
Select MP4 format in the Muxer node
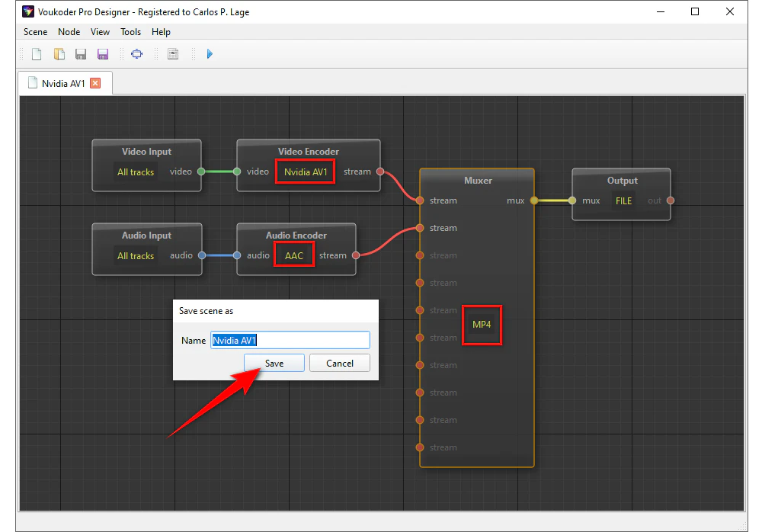tap(482, 325)
